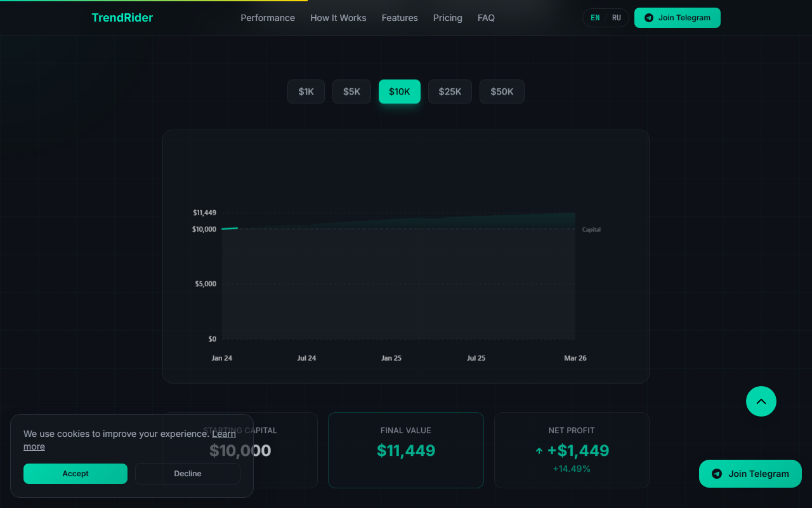The width and height of the screenshot is (812, 508).
Task: Open the FAQ nav link
Action: coord(486,18)
